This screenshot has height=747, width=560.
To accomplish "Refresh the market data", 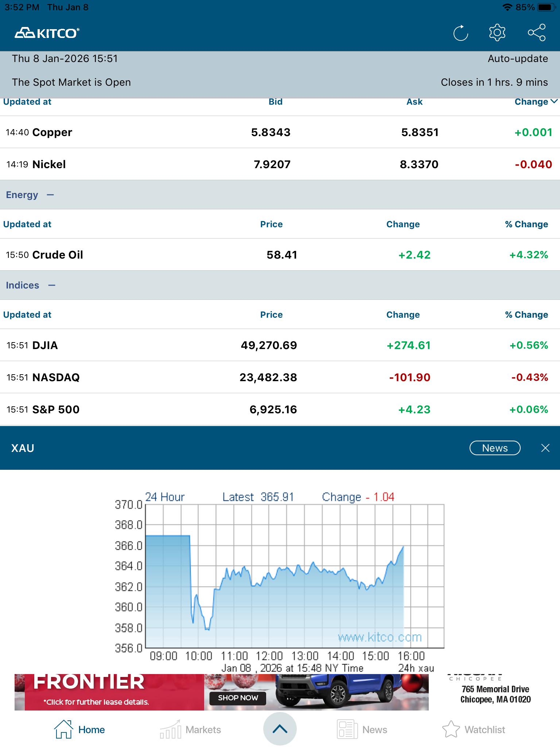I will 461,33.
